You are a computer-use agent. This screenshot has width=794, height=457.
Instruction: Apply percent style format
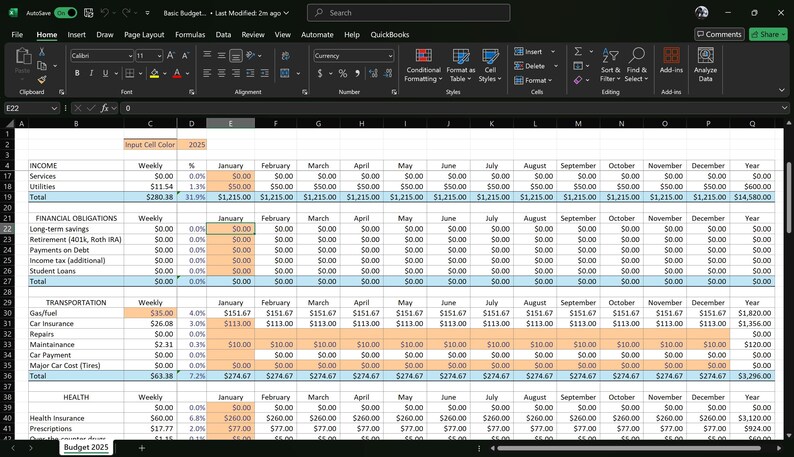click(343, 73)
